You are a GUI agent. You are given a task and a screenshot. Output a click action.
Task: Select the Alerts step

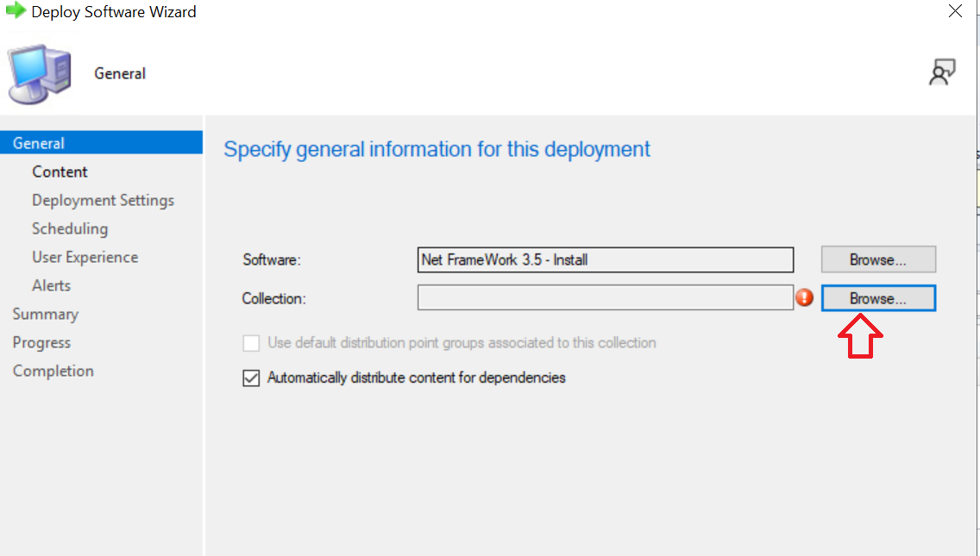point(51,284)
